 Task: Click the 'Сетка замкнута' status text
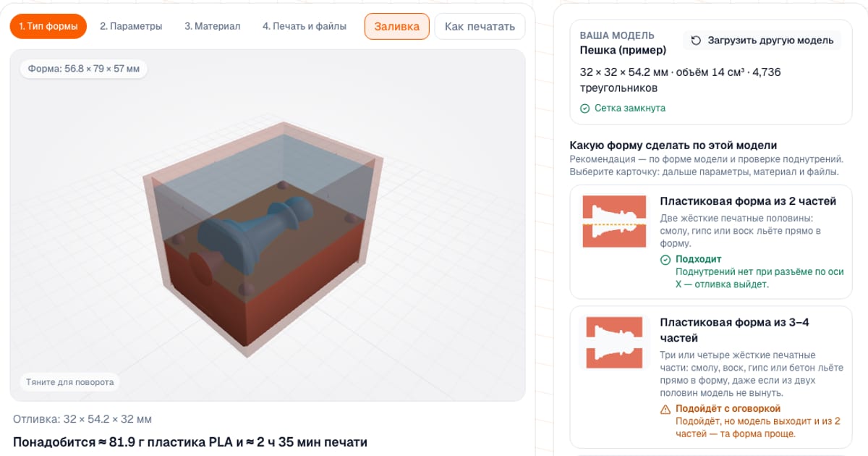tap(630, 108)
